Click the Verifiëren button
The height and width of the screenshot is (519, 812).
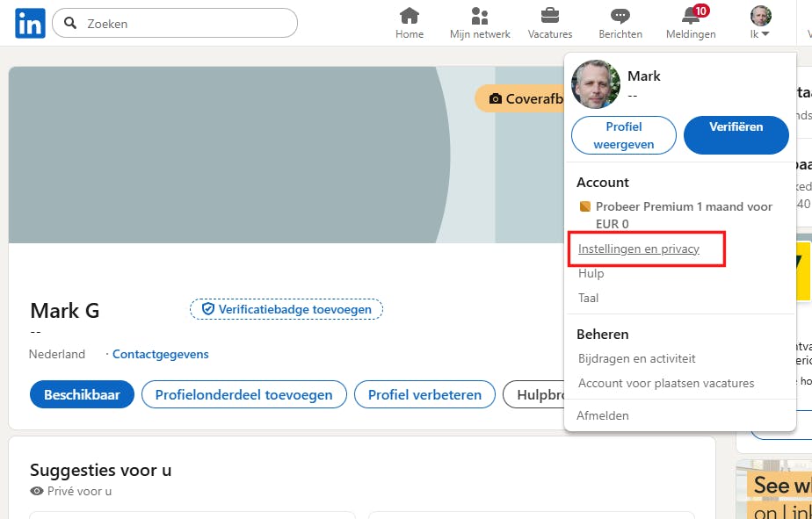pos(736,135)
